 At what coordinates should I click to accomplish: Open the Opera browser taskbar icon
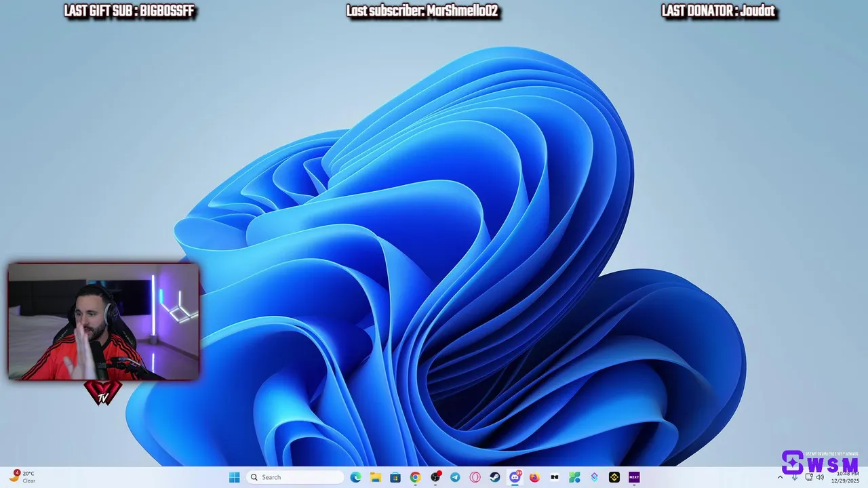coord(475,477)
